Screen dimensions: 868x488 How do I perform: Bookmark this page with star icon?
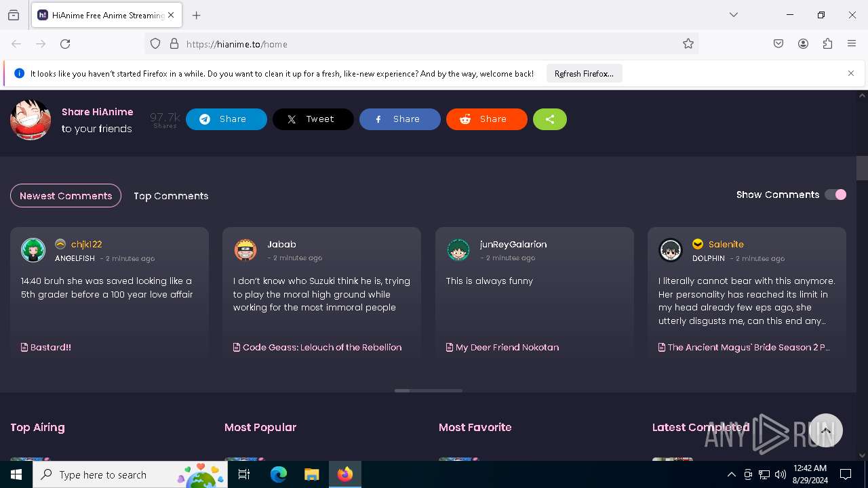point(688,44)
